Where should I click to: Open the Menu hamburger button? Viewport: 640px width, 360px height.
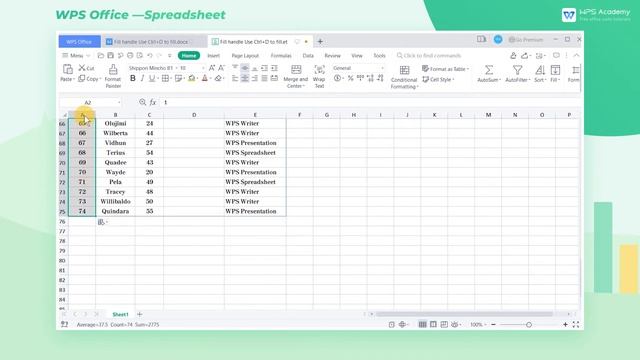76,56
